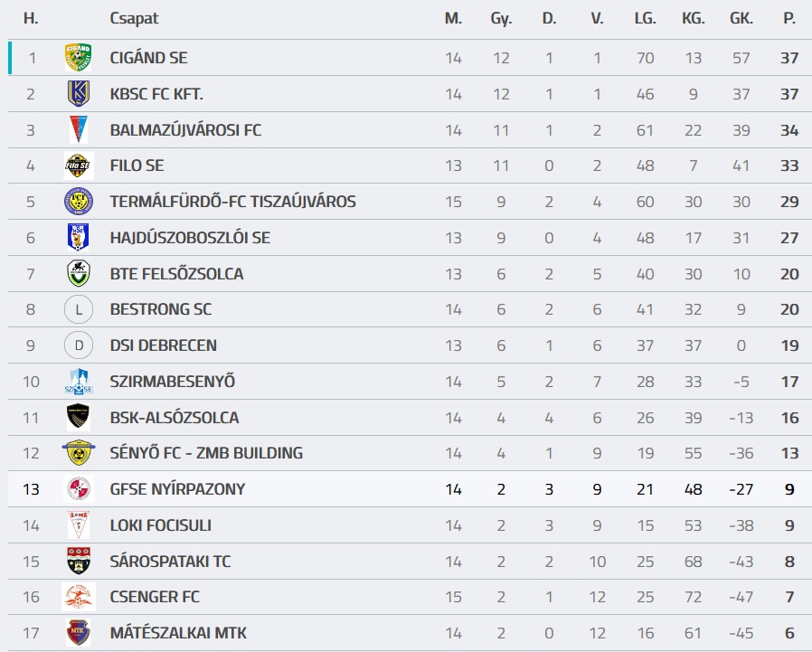Click the Termálfürdő-FC Tiszaújváros logo
812x652 pixels.
79,202
